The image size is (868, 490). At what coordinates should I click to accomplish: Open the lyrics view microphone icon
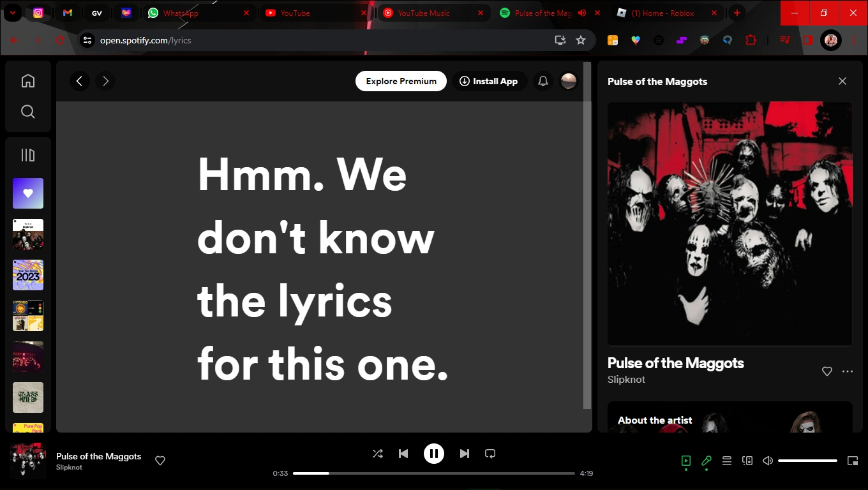pyautogui.click(x=706, y=461)
